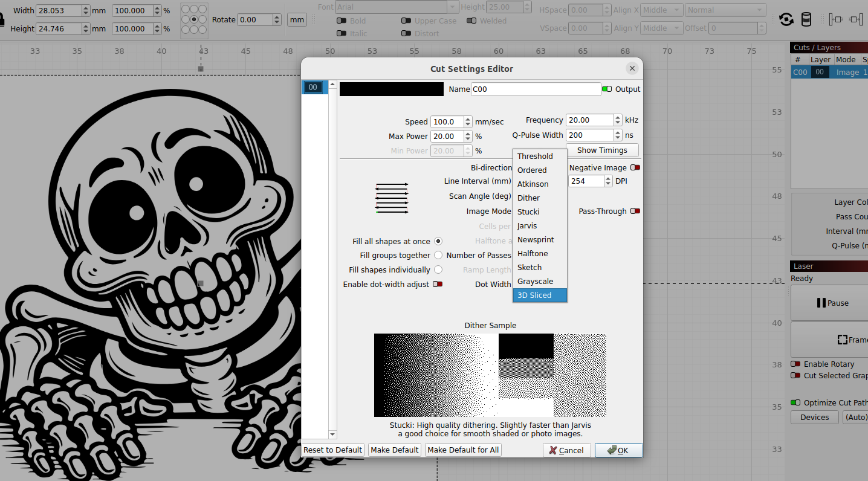Choose Grayscale from the image mode list

pyautogui.click(x=535, y=282)
